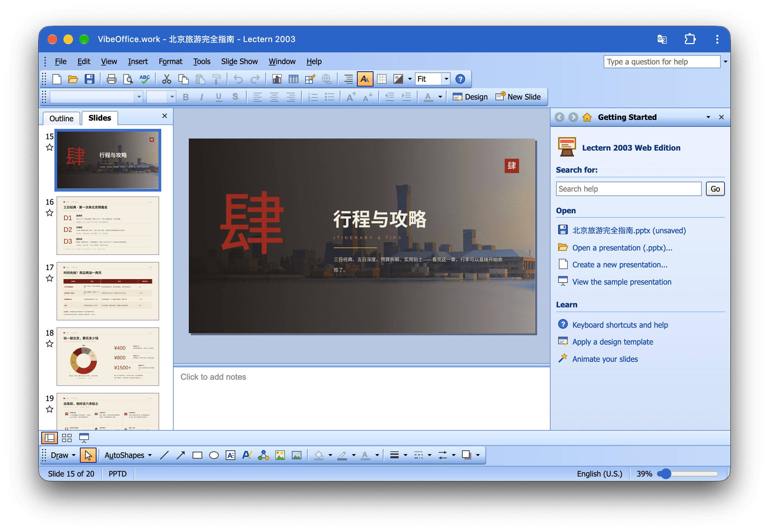Select slide 18 budget chart thumbnail
The height and width of the screenshot is (532, 769).
click(x=108, y=357)
